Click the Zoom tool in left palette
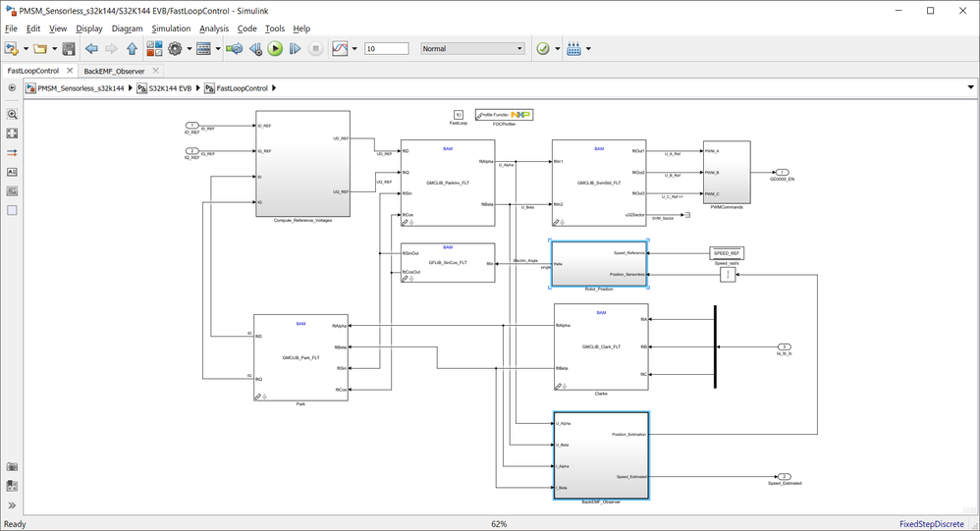The image size is (980, 531). pyautogui.click(x=13, y=114)
